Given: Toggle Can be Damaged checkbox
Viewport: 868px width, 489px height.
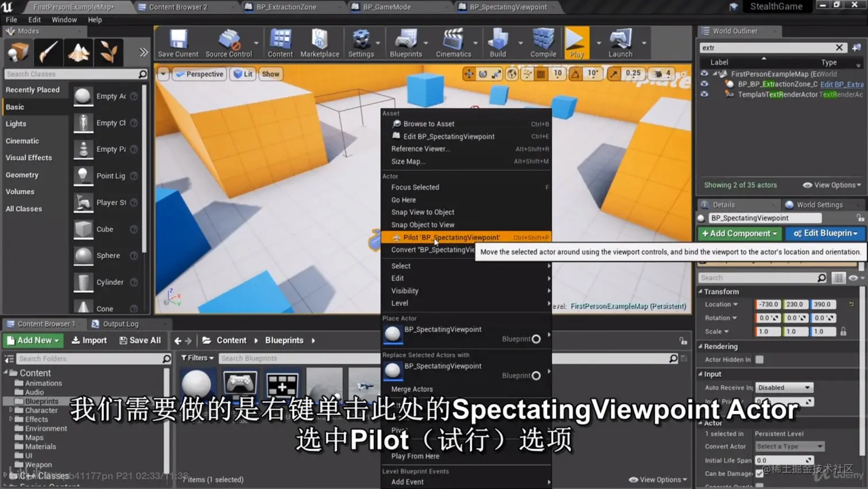Looking at the screenshot, I should tap(759, 473).
